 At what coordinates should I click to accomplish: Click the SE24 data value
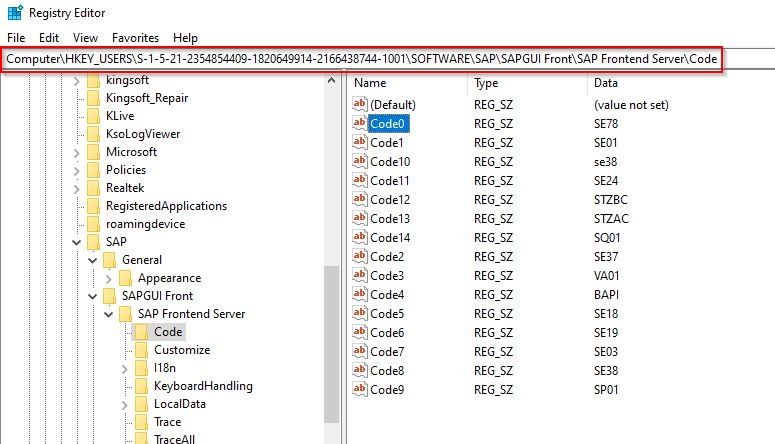pyautogui.click(x=606, y=180)
